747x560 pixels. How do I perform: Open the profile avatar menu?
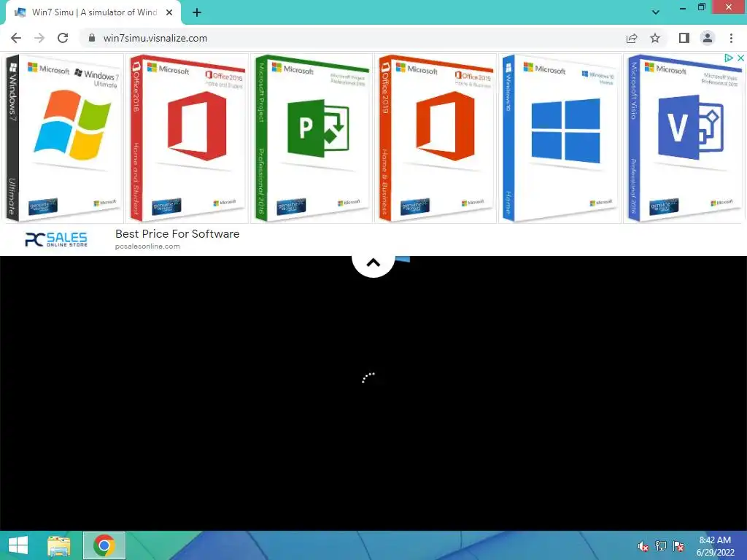pos(708,38)
